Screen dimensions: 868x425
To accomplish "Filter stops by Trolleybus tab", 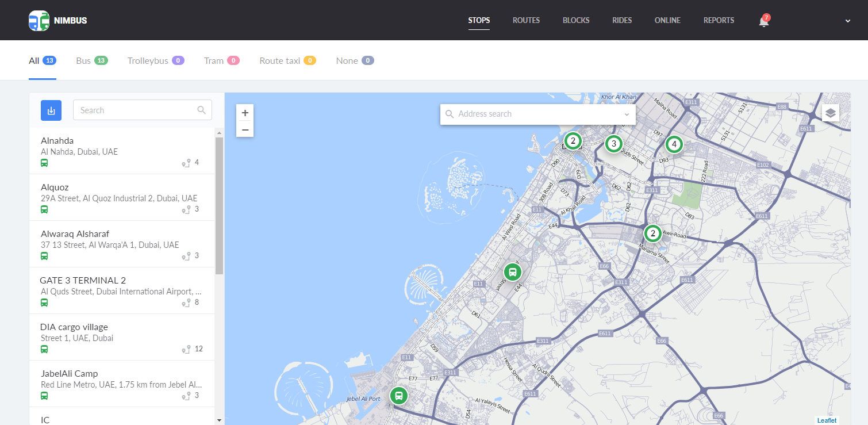I will point(155,61).
